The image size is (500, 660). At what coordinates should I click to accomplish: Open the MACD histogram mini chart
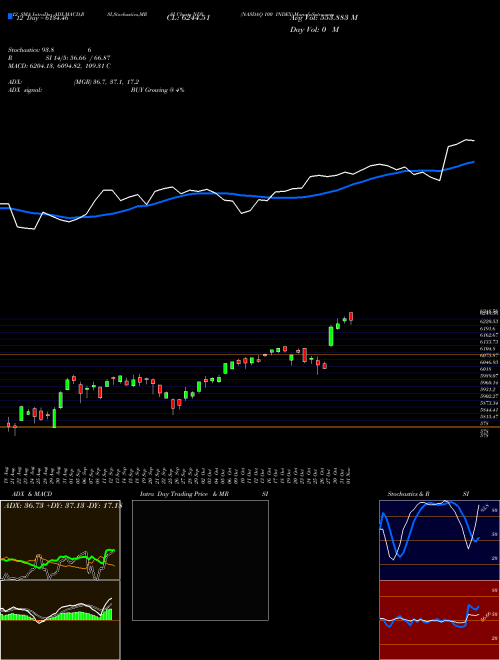click(60, 620)
